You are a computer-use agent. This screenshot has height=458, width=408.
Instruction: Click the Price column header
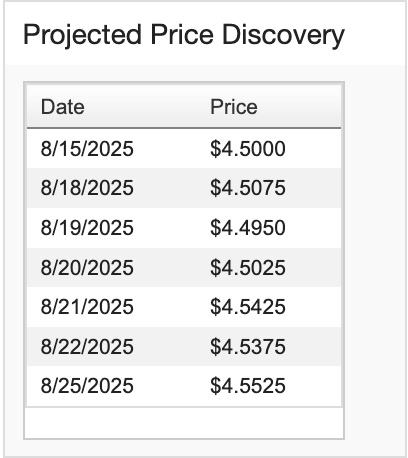(234, 107)
